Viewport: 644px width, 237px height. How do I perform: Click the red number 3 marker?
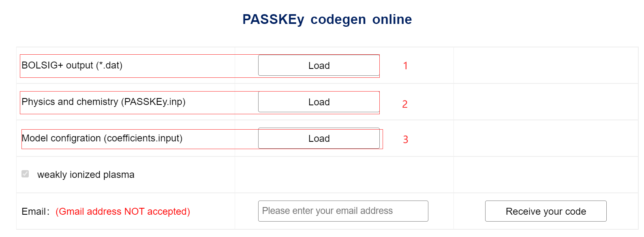tap(405, 139)
